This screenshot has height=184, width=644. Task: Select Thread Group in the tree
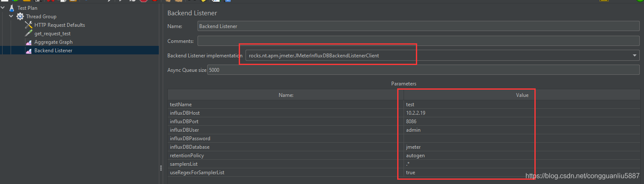[41, 17]
